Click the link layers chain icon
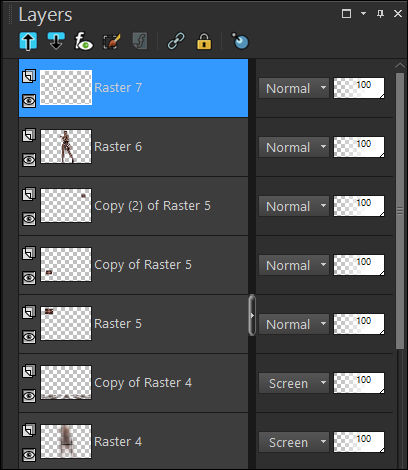 pyautogui.click(x=176, y=41)
